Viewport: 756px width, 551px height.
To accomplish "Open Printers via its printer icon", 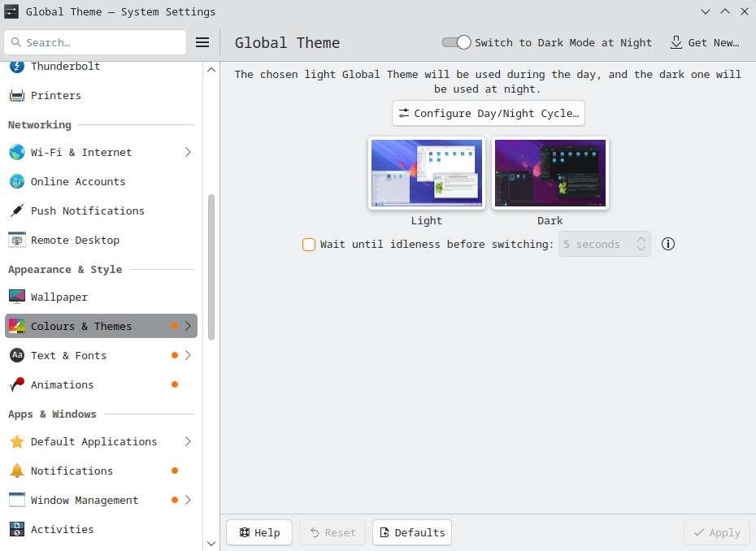I will tap(16, 96).
